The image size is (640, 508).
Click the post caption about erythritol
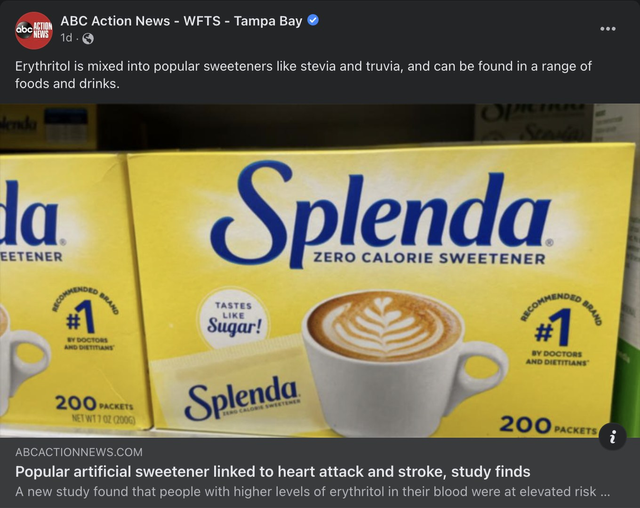point(303,75)
